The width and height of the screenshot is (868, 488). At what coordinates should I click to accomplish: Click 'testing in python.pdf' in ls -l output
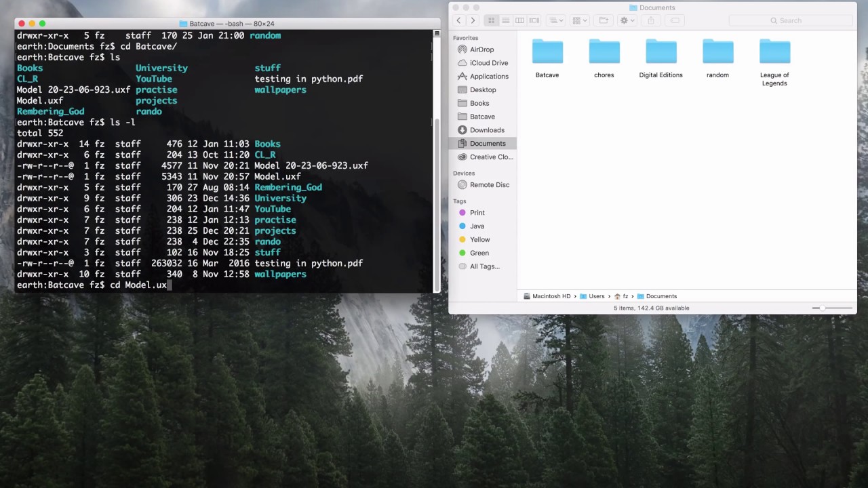[x=309, y=263]
